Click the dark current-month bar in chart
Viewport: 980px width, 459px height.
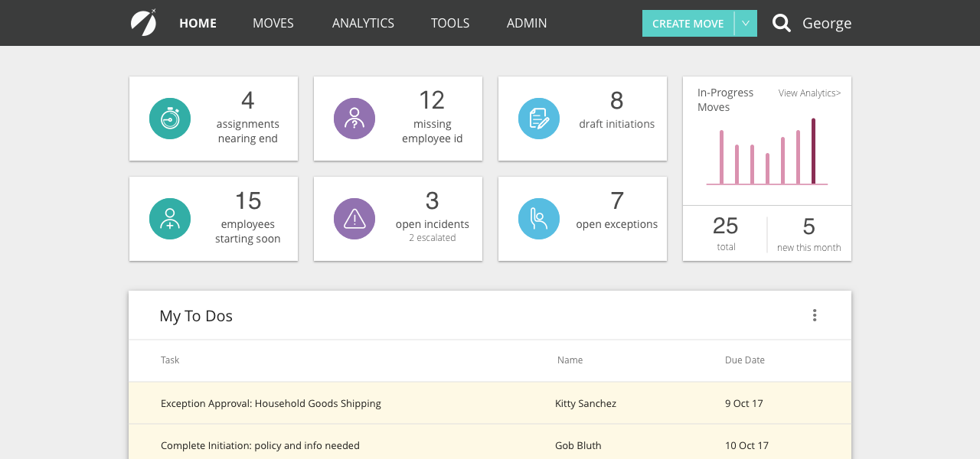(813, 151)
